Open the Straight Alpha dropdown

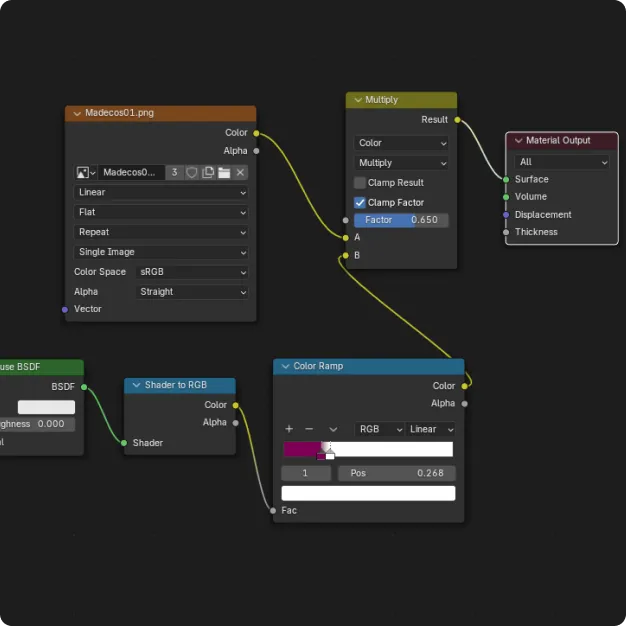coord(192,292)
